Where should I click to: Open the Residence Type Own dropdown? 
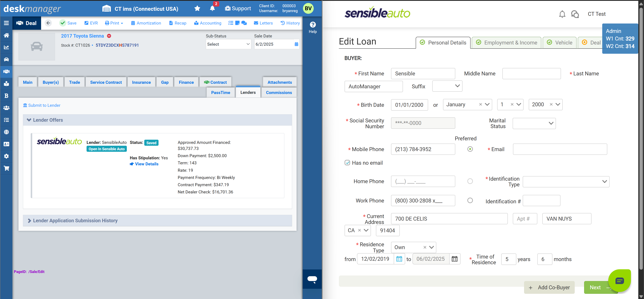(x=414, y=247)
